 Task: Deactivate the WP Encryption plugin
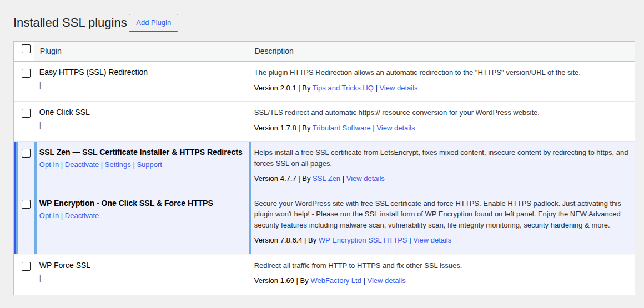(82, 215)
